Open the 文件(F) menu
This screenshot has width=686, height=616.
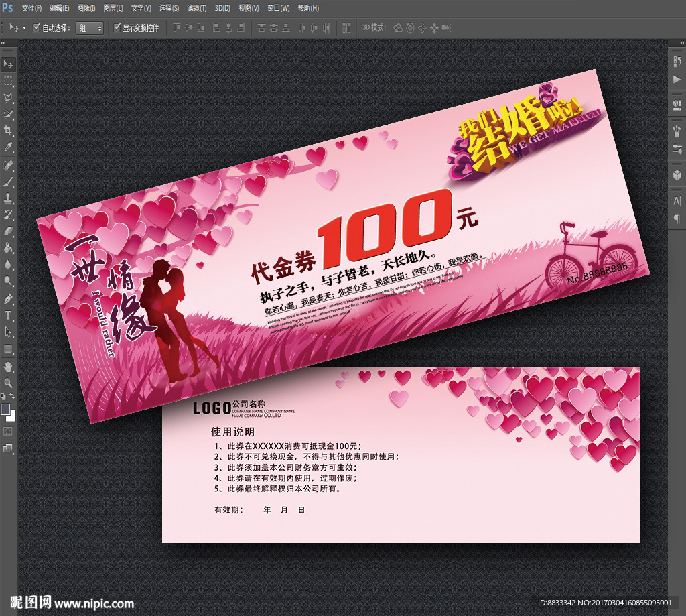[x=31, y=8]
